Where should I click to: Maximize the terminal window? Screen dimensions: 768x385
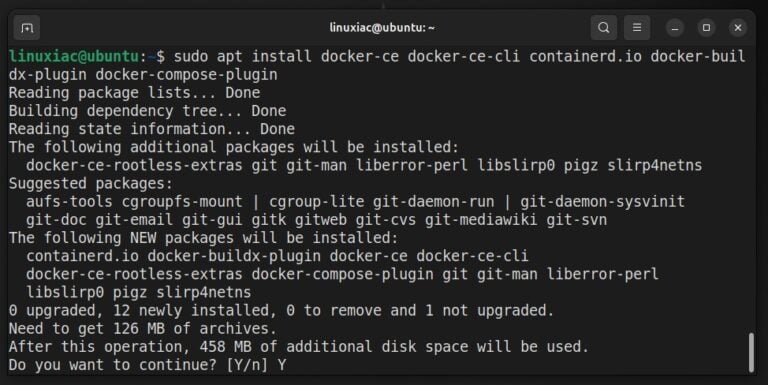(706, 28)
